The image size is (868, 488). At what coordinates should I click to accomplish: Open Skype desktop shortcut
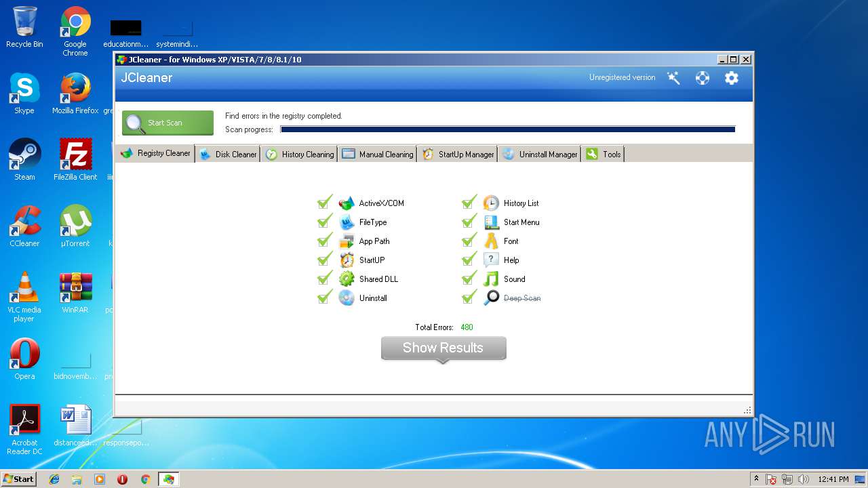point(24,94)
